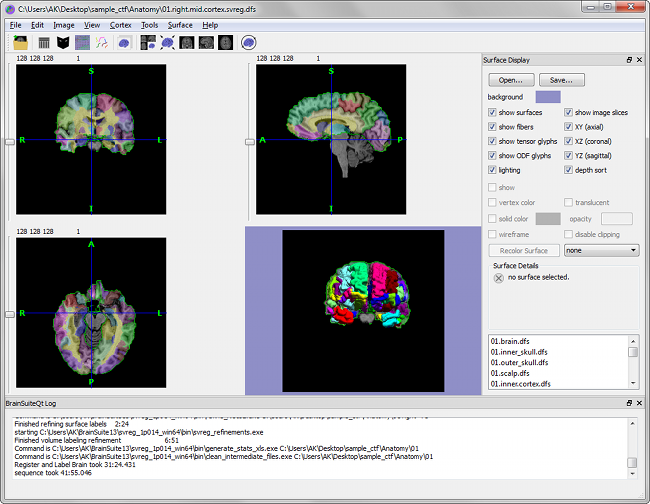Uncheck the show surfaces checkbox
Image resolution: width=650 pixels, height=504 pixels.
(x=492, y=113)
